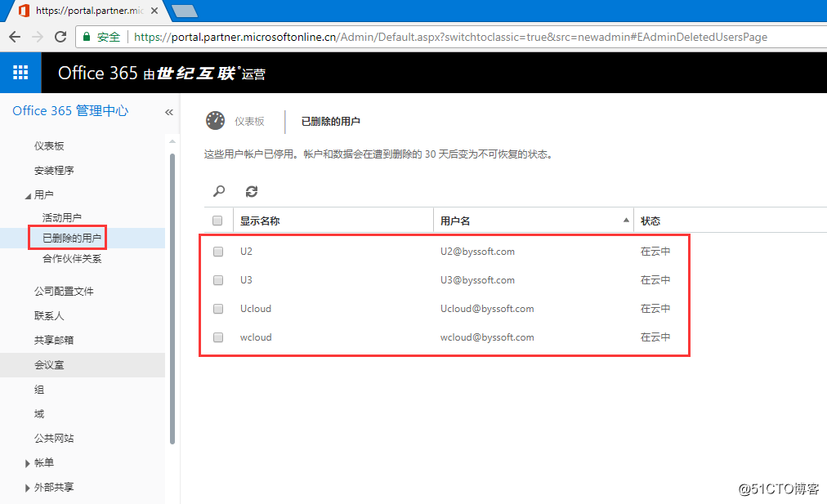Click the search magnifier icon above the table
Screen dimensions: 827x504
[x=219, y=191]
